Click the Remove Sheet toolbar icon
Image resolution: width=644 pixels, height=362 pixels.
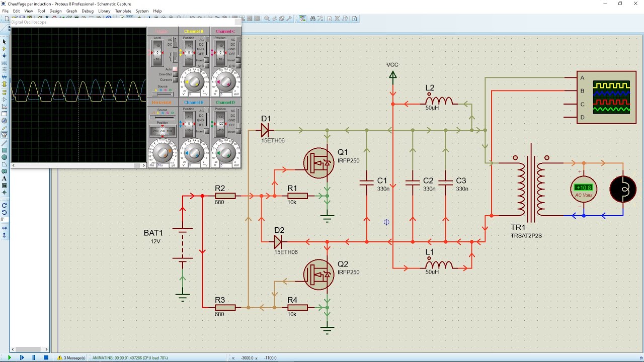pos(337,19)
